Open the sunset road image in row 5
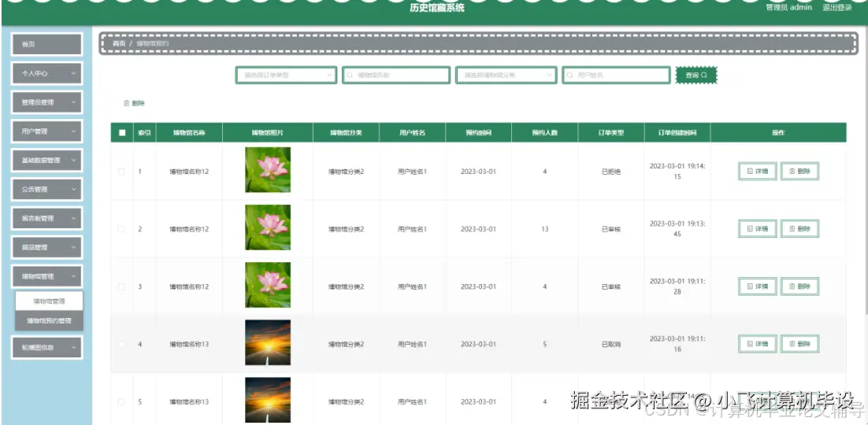Image resolution: width=868 pixels, height=425 pixels. (268, 400)
